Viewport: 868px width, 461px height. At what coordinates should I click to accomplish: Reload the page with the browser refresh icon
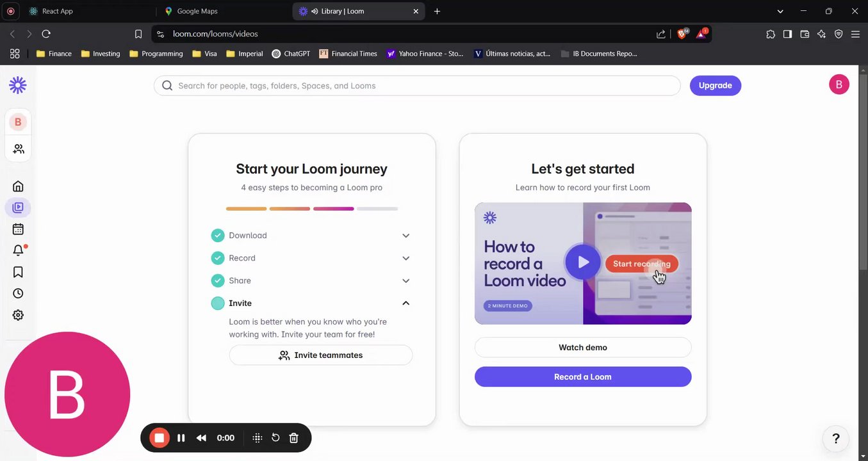coord(46,34)
